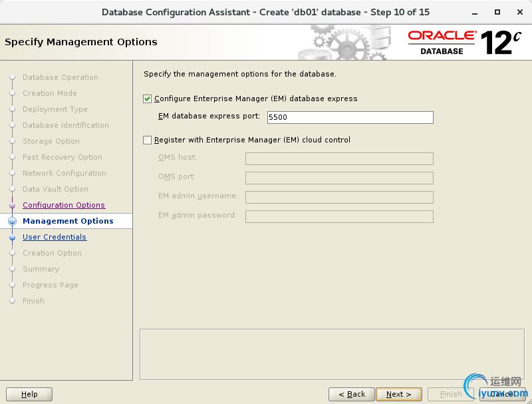Click the EM admin username label

tap(198, 196)
